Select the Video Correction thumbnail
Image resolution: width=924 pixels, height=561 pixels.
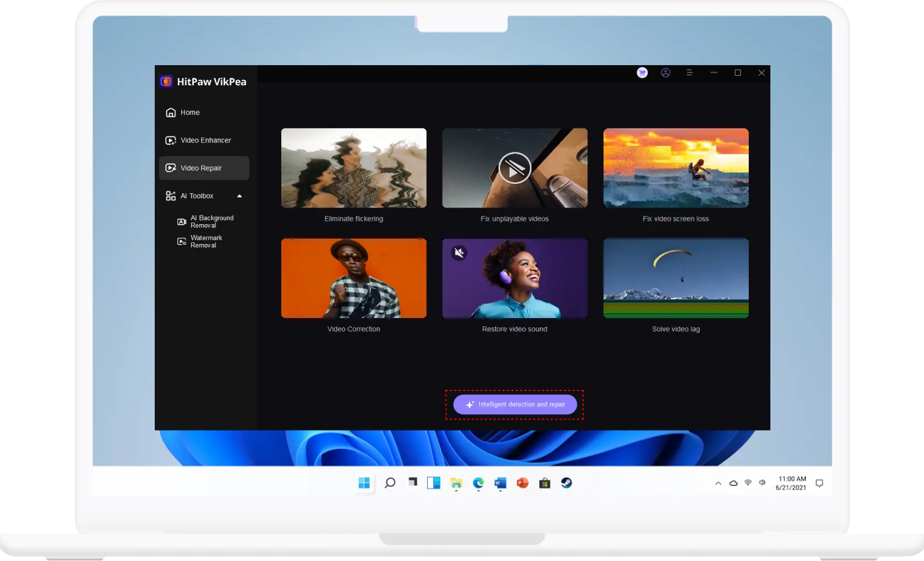[354, 278]
